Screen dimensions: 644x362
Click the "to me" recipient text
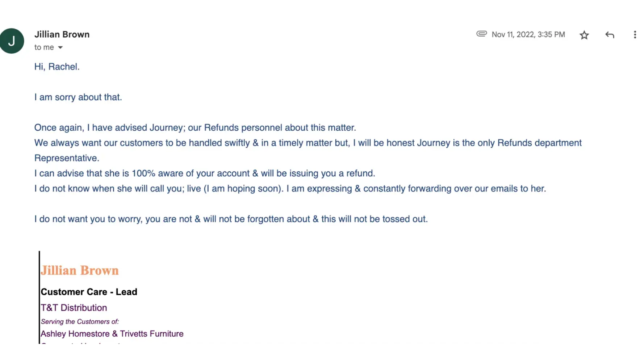(44, 47)
